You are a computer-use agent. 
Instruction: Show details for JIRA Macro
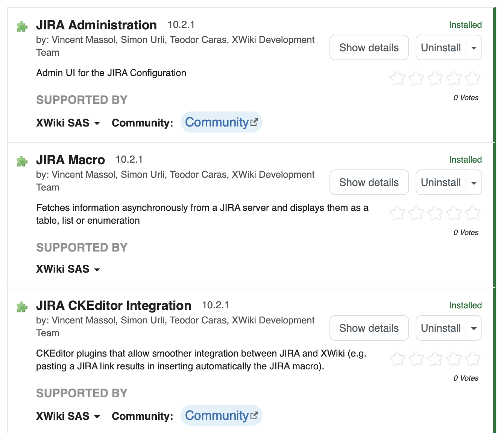pyautogui.click(x=369, y=183)
